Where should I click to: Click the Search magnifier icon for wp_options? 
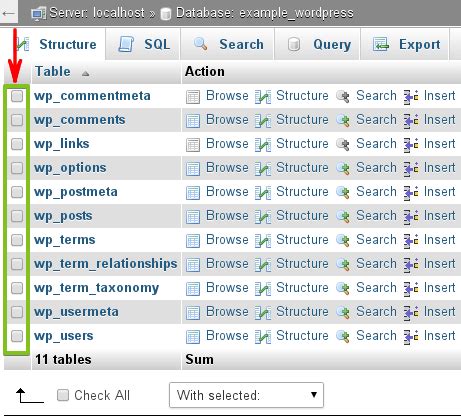pyautogui.click(x=343, y=168)
